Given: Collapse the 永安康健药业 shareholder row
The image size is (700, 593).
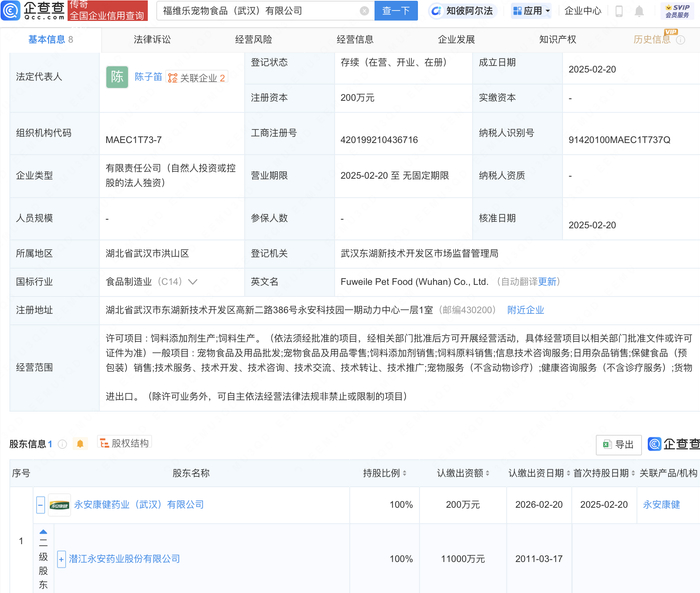Looking at the screenshot, I should [x=41, y=505].
